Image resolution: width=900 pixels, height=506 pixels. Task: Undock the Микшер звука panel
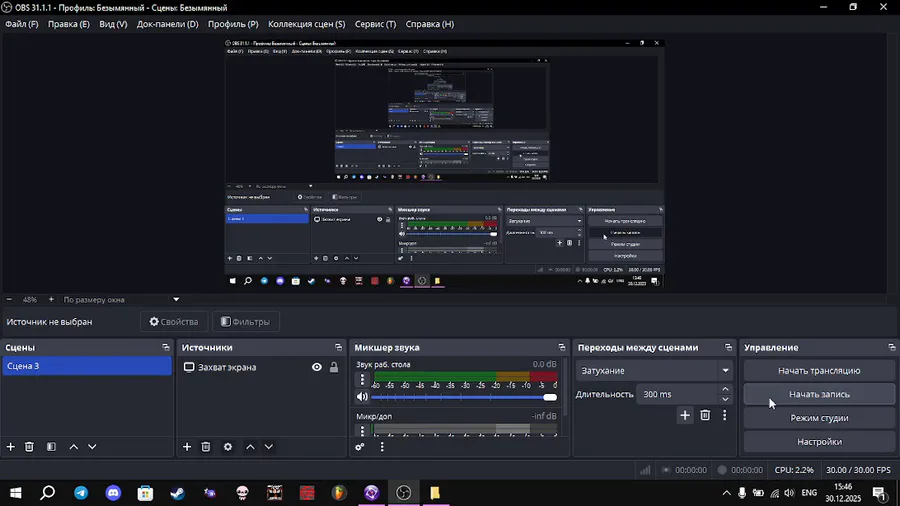[561, 347]
